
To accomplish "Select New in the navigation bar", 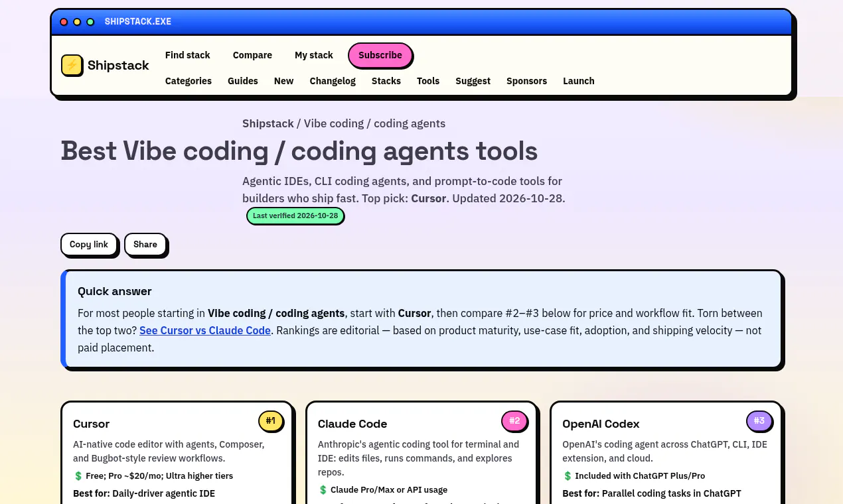I will [x=283, y=81].
